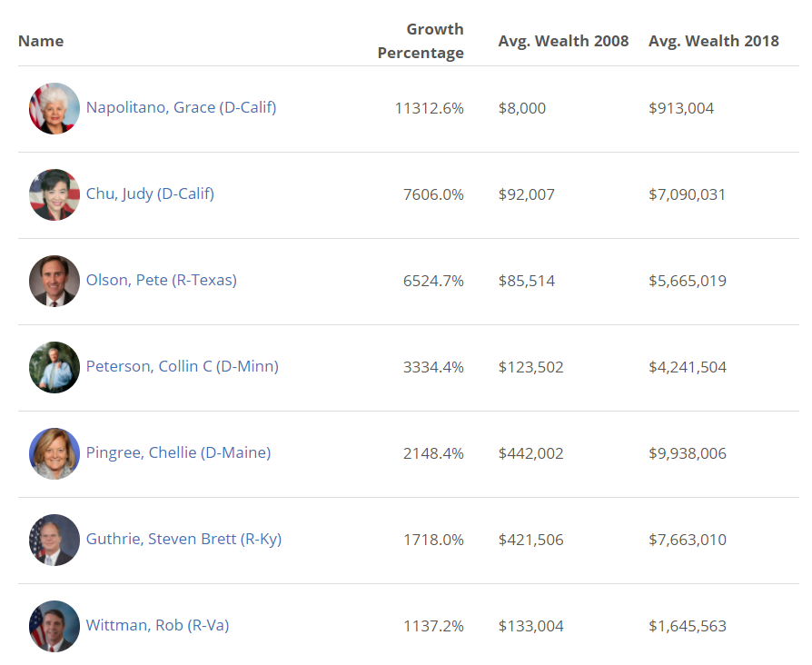Image resolution: width=812 pixels, height=665 pixels.
Task: Sort by Growth Percentage column header
Action: [421, 41]
